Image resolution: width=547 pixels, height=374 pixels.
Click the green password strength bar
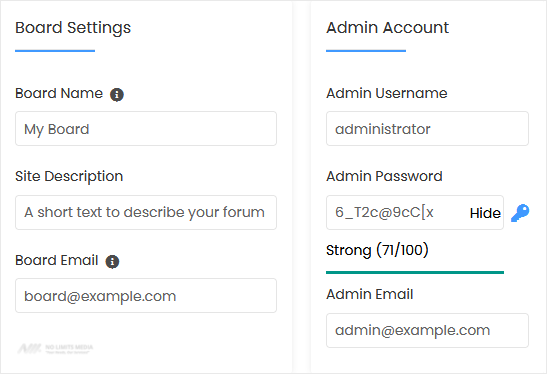[x=415, y=272]
